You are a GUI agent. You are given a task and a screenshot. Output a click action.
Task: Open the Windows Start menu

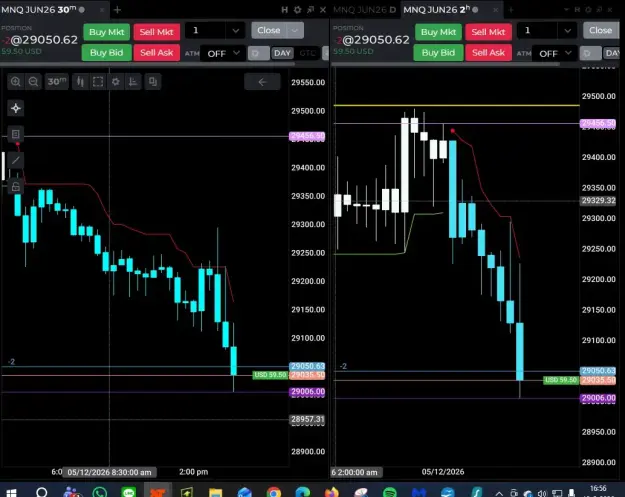coord(12,493)
